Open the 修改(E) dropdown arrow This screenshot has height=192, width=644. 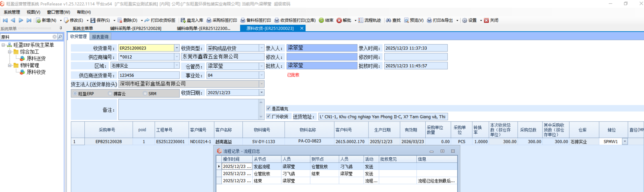click(x=87, y=21)
